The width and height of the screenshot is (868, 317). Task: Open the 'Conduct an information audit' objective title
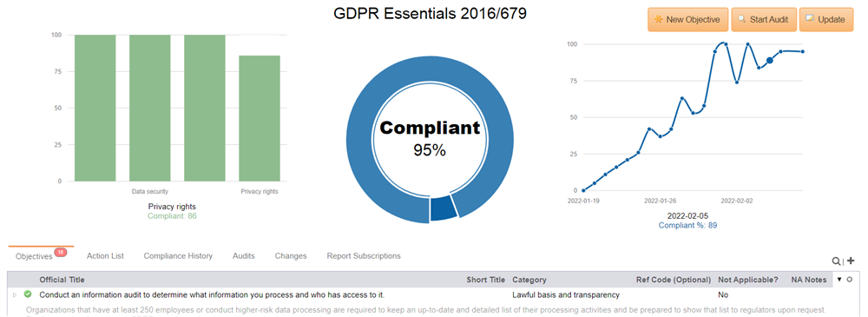tap(212, 294)
